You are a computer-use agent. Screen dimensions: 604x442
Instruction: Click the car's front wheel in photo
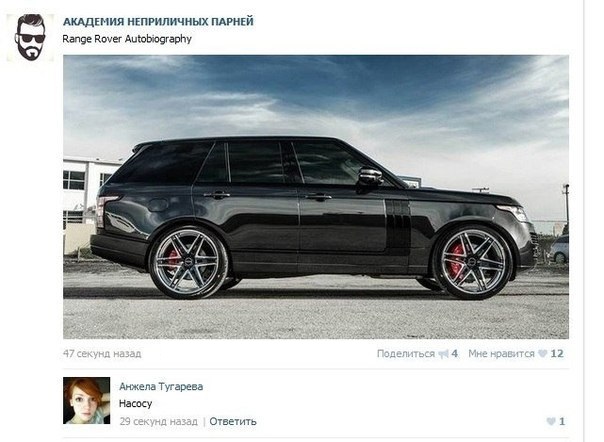[x=473, y=262]
